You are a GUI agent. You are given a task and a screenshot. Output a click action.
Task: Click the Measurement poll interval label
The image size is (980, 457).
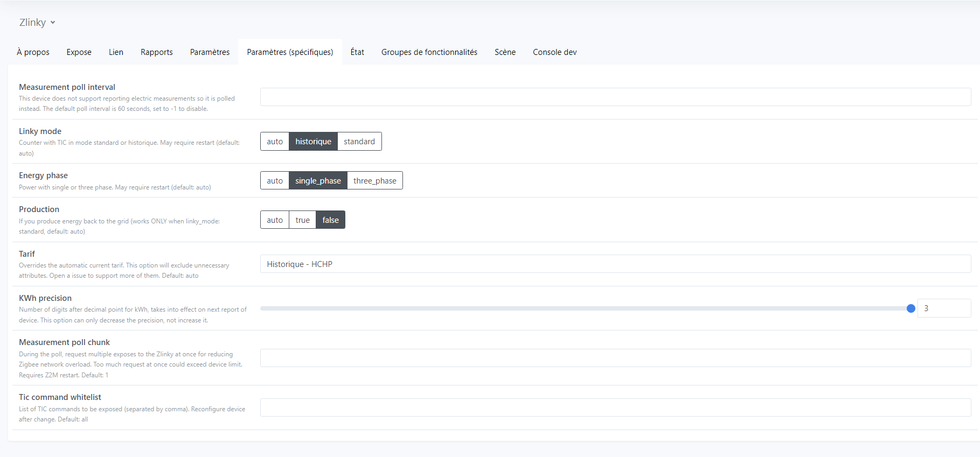(x=67, y=87)
